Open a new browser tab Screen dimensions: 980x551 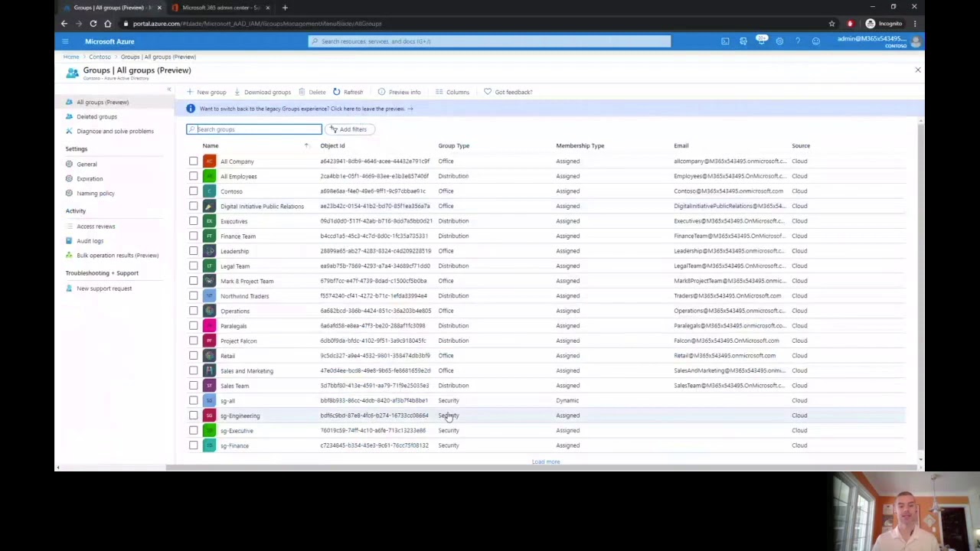coord(285,8)
